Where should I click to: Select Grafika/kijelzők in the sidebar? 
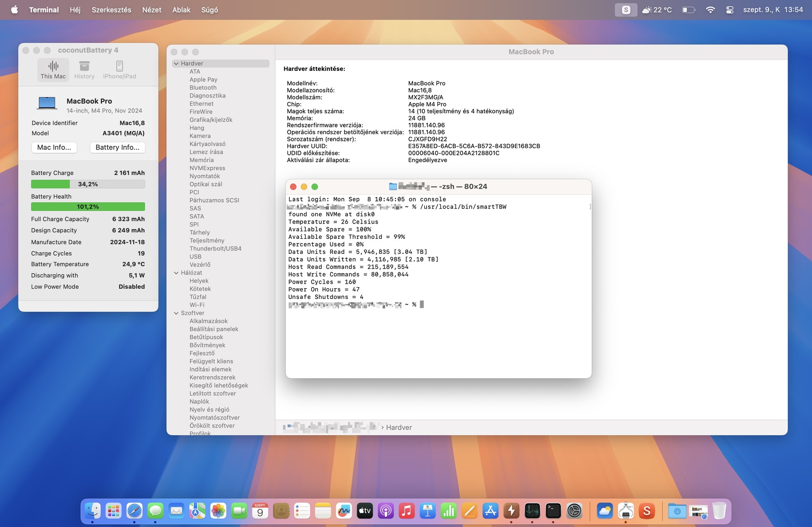(211, 120)
